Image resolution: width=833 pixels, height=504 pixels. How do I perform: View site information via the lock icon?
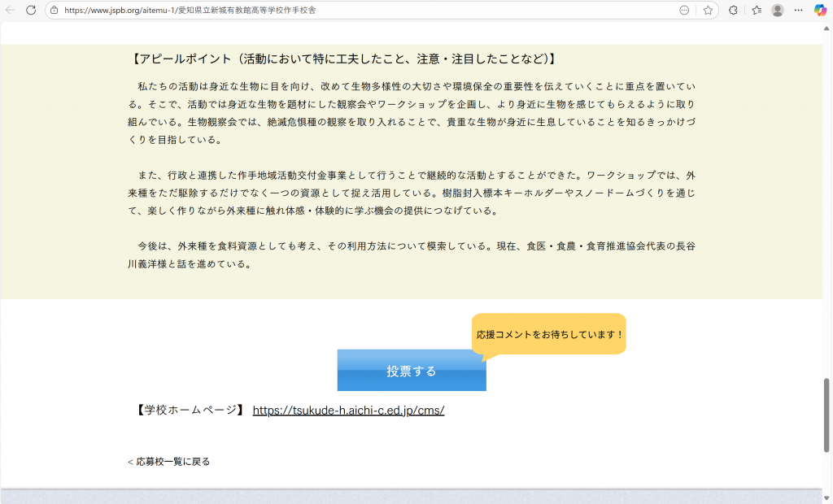54,11
